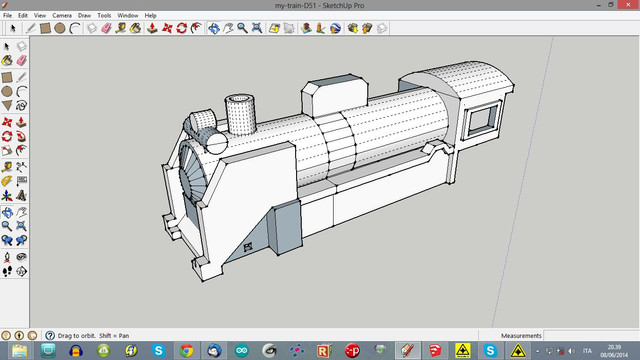This screenshot has width=640, height=360.
Task: Select the Circle tool in Large Tool Set
Action: pos(7,91)
